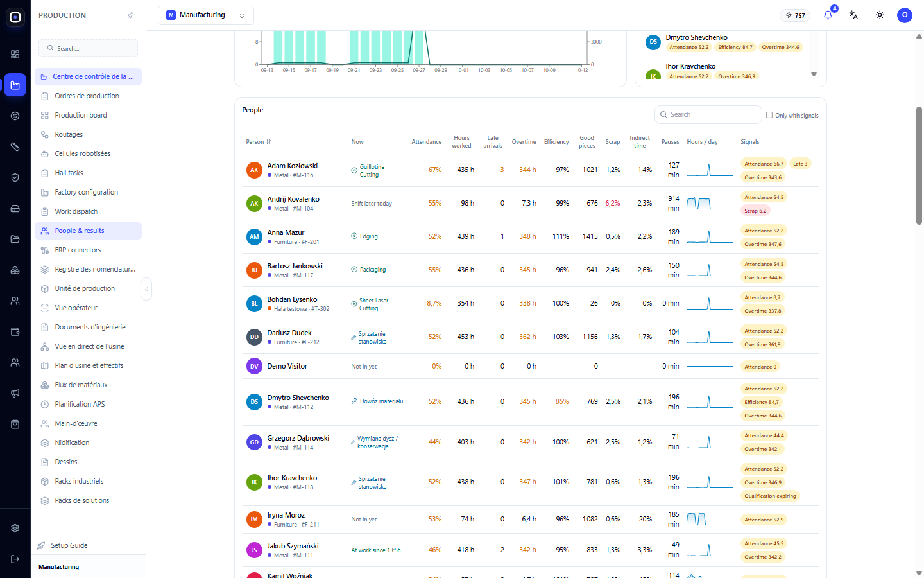Image resolution: width=924 pixels, height=578 pixels.
Task: Open the Setup Guide link
Action: (69, 545)
